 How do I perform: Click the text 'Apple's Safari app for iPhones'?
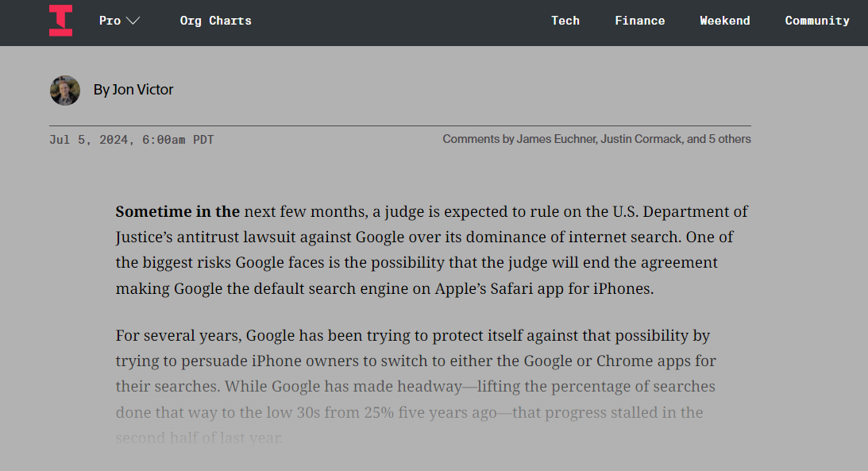click(544, 288)
